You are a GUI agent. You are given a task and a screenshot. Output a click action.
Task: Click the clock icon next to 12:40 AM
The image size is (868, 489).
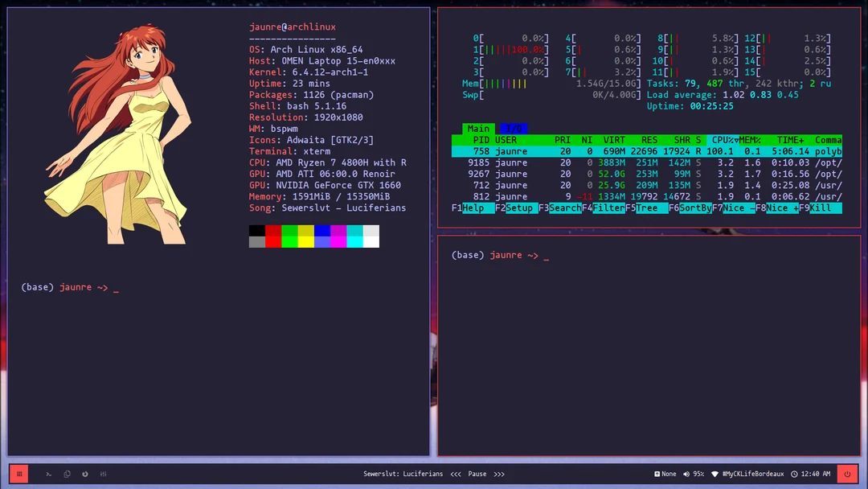pyautogui.click(x=794, y=474)
